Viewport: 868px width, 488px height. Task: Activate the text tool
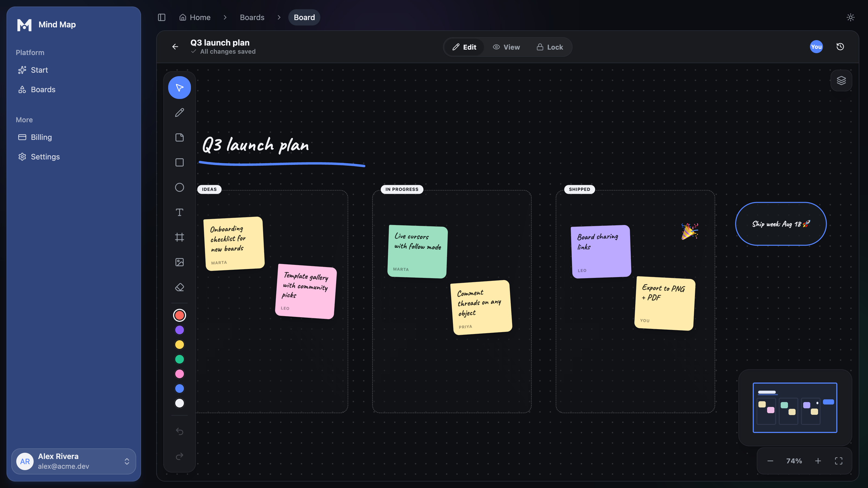tap(179, 212)
